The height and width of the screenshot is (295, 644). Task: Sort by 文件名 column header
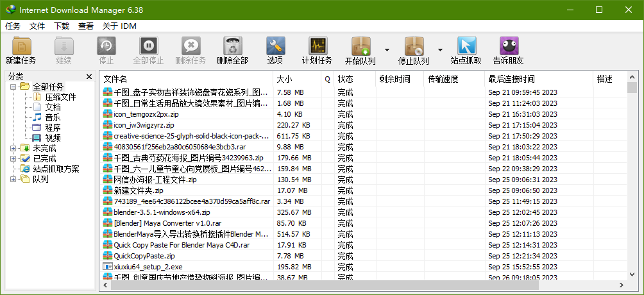click(x=187, y=80)
